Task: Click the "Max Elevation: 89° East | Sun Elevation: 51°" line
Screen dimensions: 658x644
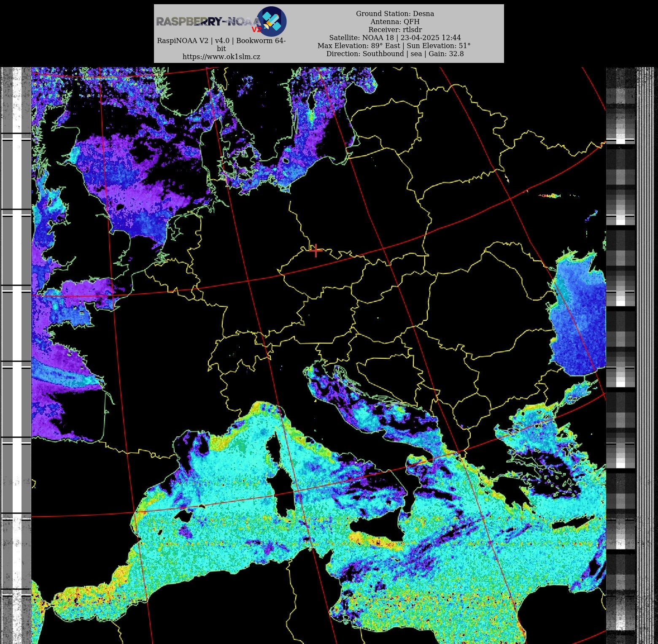Action: coord(394,46)
